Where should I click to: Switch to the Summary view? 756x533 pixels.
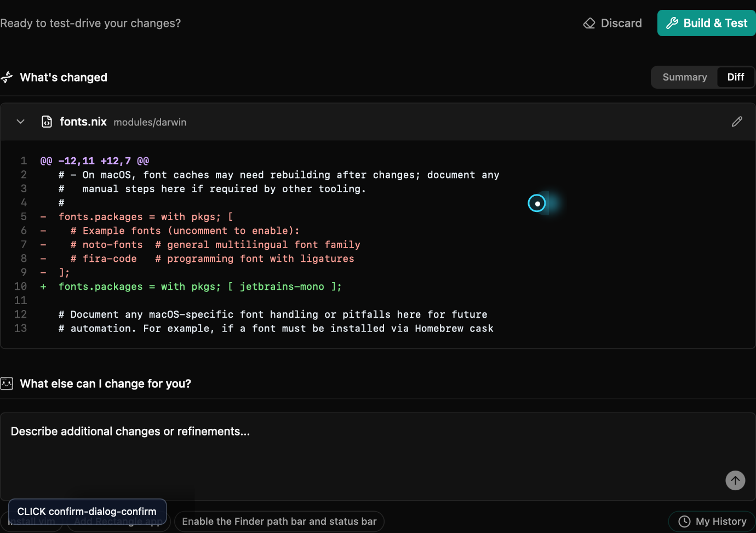684,77
